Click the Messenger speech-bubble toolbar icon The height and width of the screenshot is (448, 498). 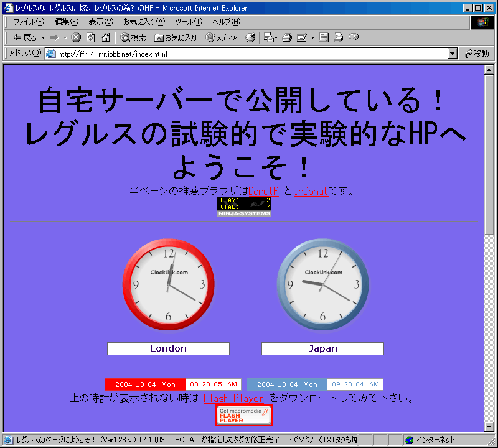[354, 37]
